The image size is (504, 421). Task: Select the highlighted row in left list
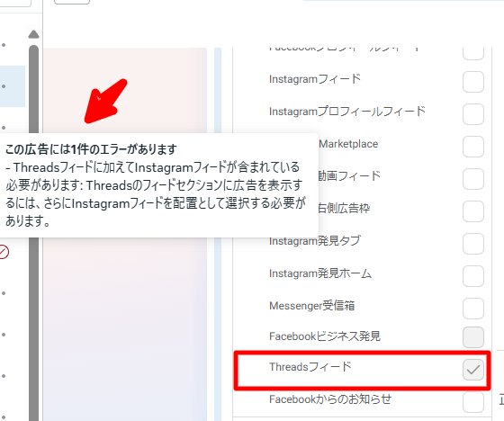point(13,86)
